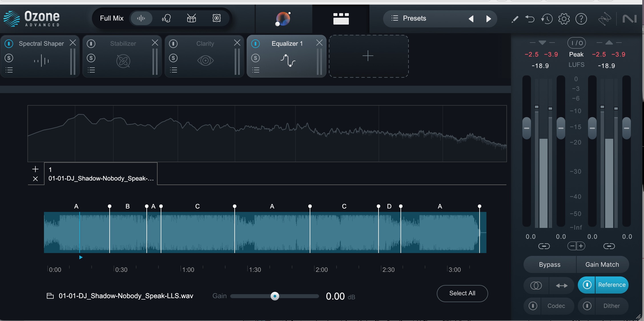Image resolution: width=644 pixels, height=321 pixels.
Task: Solo the Equalizer 1 module
Action: tap(255, 58)
